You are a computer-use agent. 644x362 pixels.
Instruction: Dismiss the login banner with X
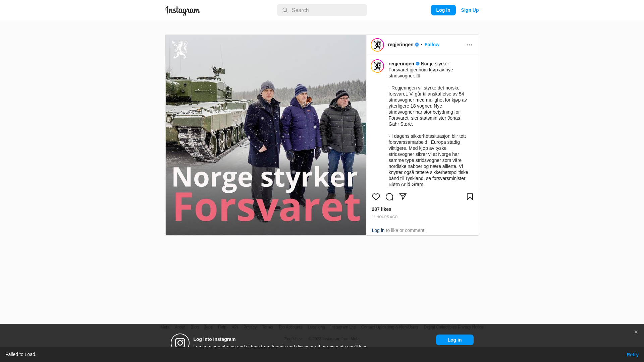point(636,332)
